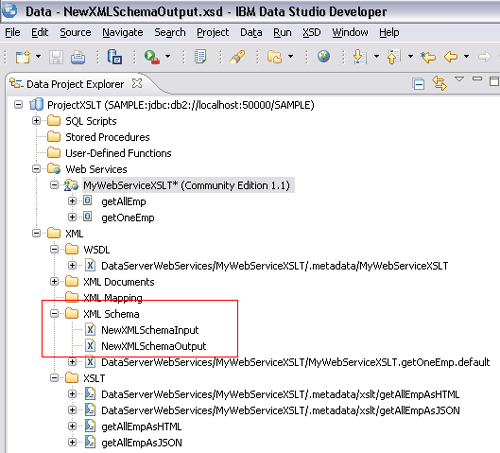
Task: Click the Previous Annotation up-arrow icon
Action: [x=394, y=57]
